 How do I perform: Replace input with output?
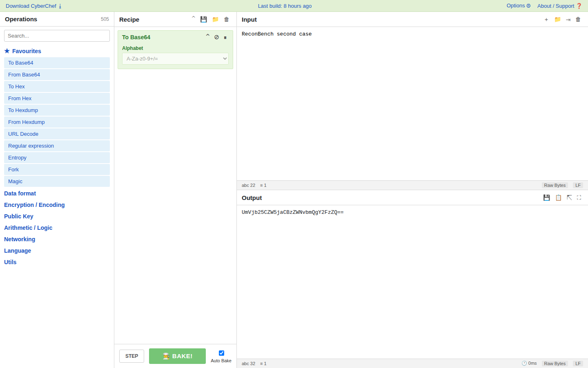[569, 197]
